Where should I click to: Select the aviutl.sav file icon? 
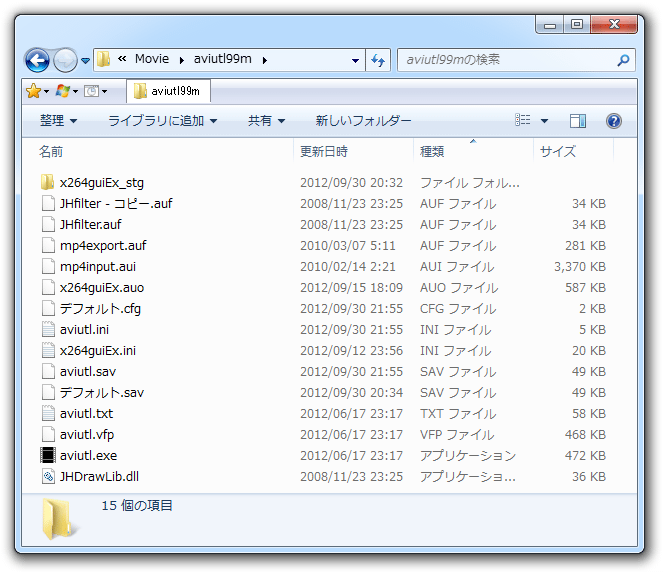point(48,371)
